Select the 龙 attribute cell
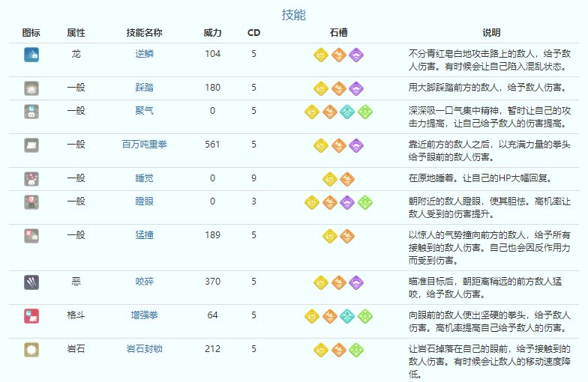Viewport: 588px width, 382px height. (76, 54)
